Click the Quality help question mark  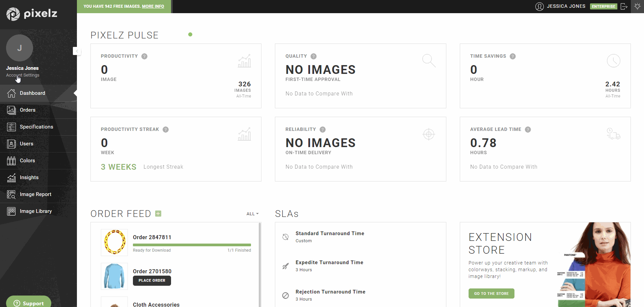point(313,56)
